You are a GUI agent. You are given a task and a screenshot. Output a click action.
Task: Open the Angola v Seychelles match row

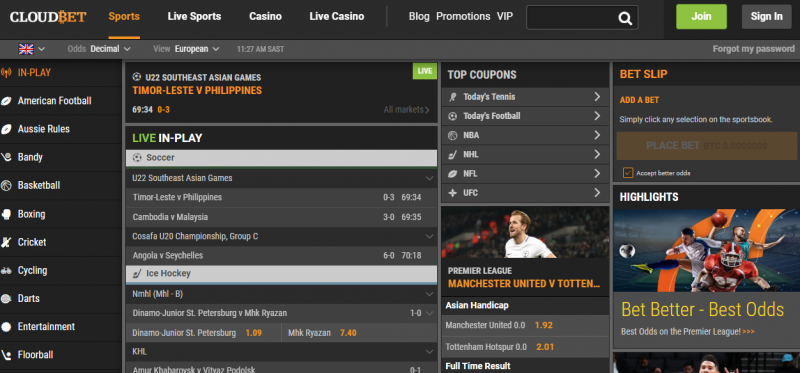coord(281,256)
